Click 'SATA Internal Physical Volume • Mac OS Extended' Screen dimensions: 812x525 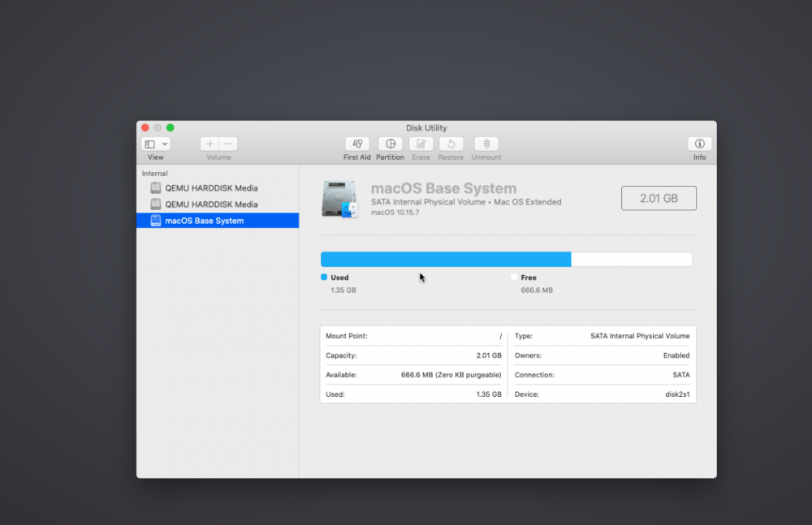(466, 202)
